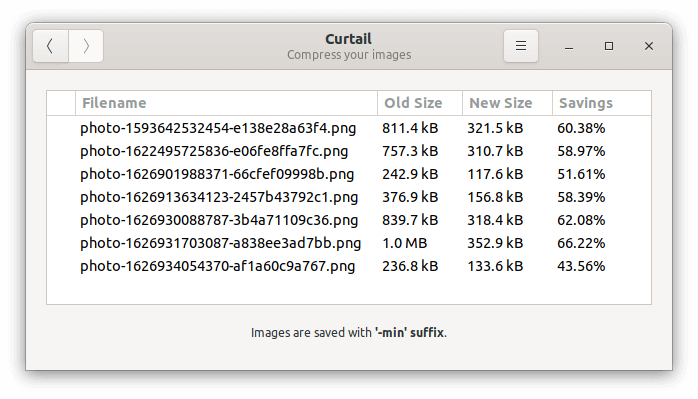This screenshot has height=399, width=698.
Task: Sort by Filename column header
Action: click(226, 103)
